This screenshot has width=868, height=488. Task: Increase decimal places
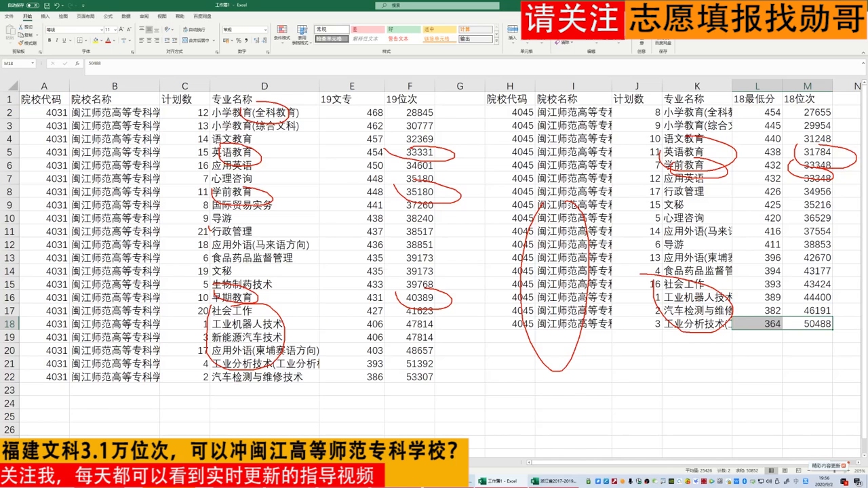pos(256,40)
